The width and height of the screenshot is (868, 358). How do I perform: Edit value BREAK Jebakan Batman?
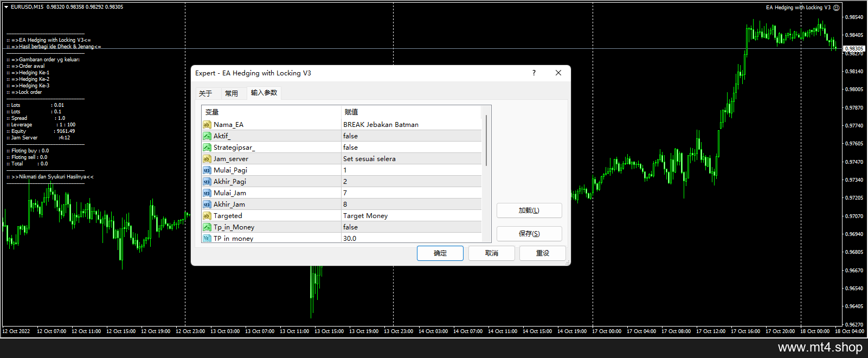(412, 125)
